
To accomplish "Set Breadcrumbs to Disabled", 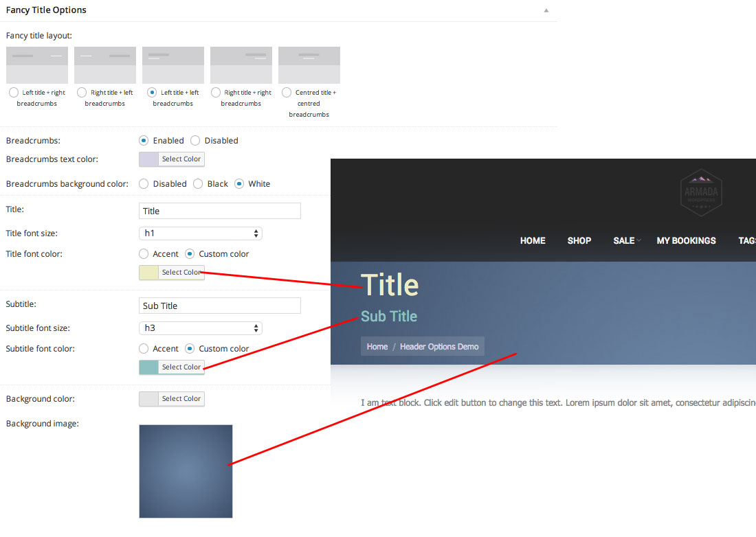I will coord(195,141).
